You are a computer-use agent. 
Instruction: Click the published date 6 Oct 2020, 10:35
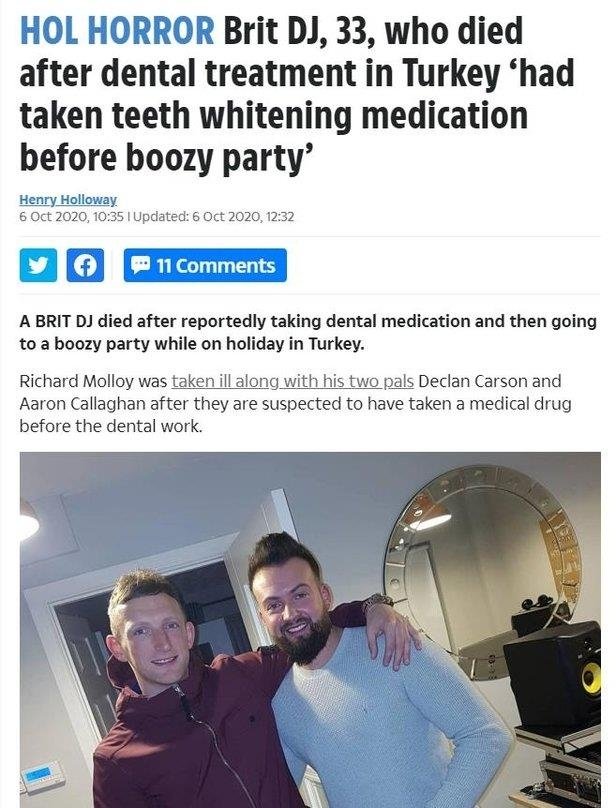pyautogui.click(x=72, y=217)
